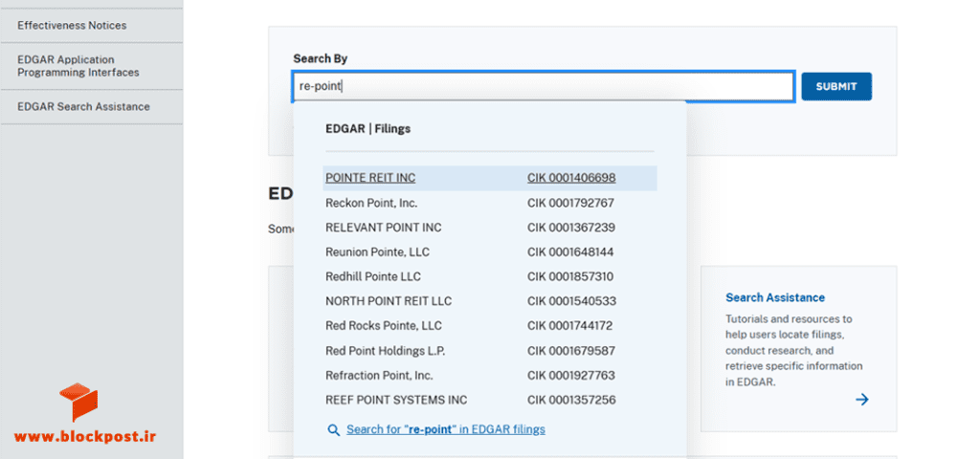Click CIK 0001648144 entry
This screenshot has height=459, width=980.
pyautogui.click(x=570, y=252)
